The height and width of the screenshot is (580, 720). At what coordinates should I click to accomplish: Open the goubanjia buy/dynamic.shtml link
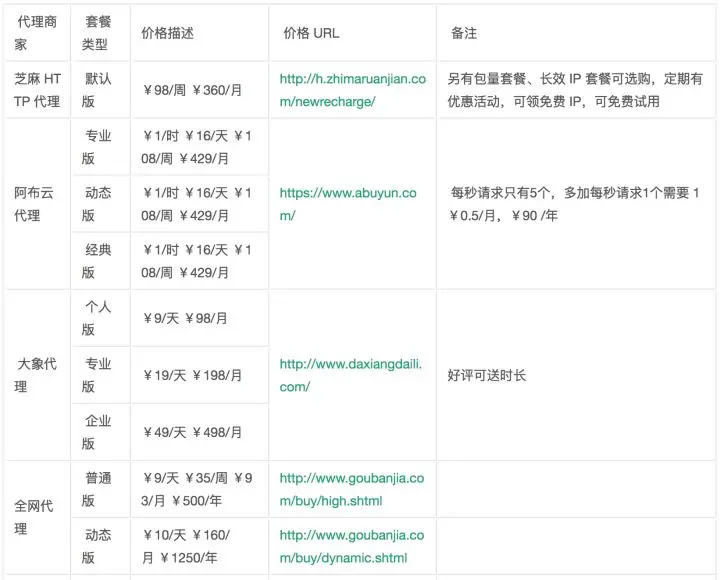click(352, 546)
